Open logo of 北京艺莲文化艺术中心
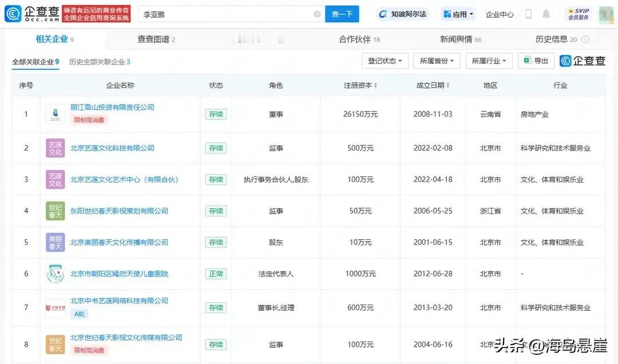The width and height of the screenshot is (618, 364). (x=55, y=180)
